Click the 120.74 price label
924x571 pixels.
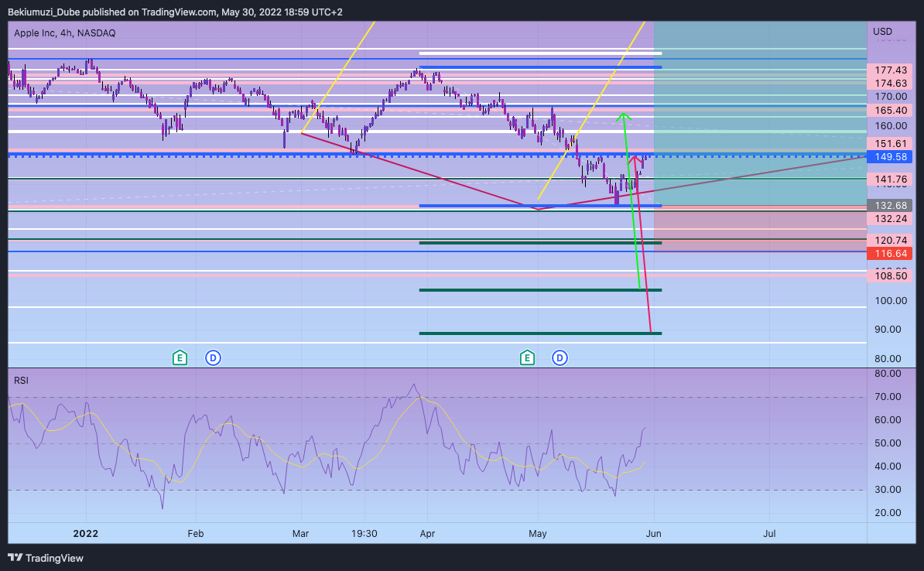890,240
